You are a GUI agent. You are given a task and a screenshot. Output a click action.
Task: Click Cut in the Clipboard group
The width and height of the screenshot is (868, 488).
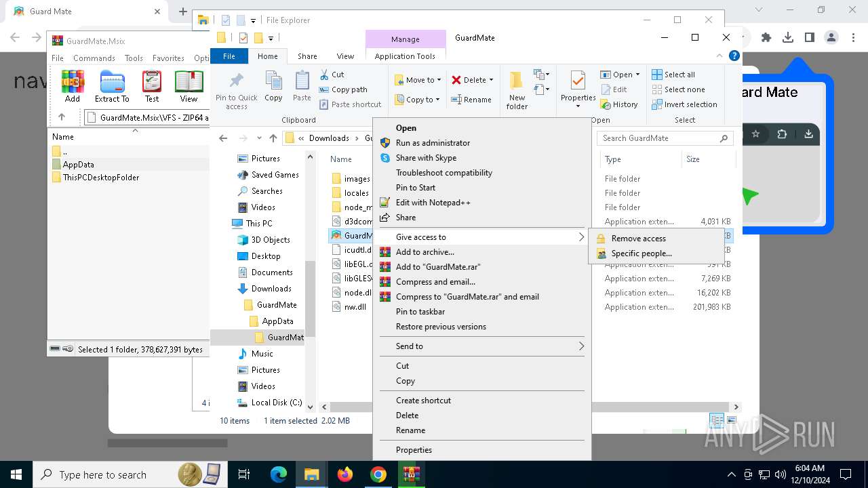[x=332, y=75]
